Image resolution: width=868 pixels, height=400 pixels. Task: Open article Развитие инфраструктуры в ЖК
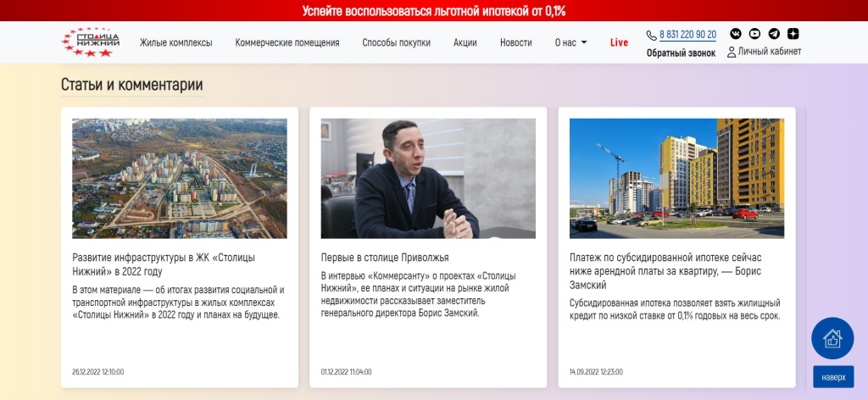click(164, 264)
